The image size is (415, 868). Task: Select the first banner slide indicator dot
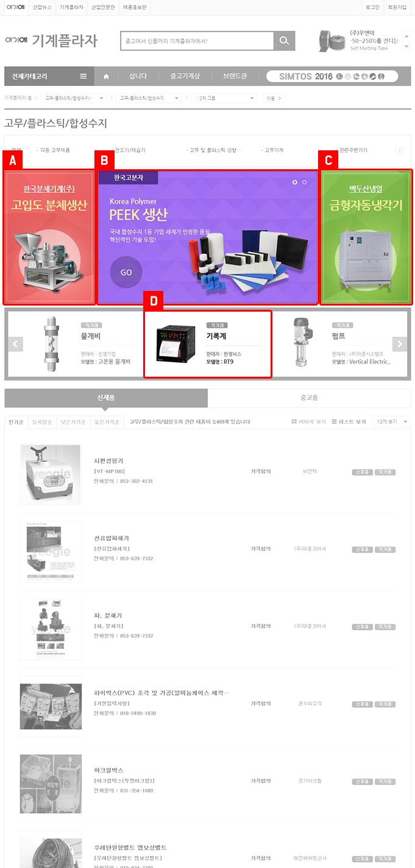tap(294, 182)
